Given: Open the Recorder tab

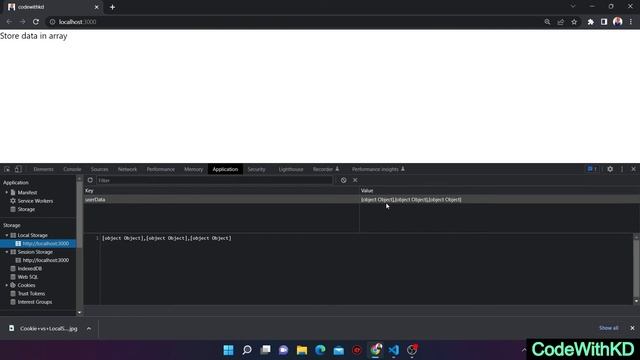Looking at the screenshot, I should (326, 169).
